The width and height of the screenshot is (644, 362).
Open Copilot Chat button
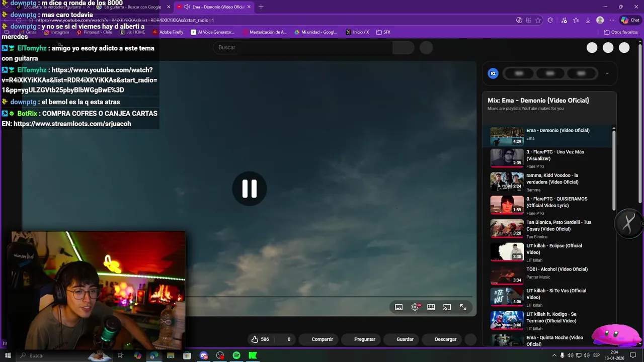(630, 20)
